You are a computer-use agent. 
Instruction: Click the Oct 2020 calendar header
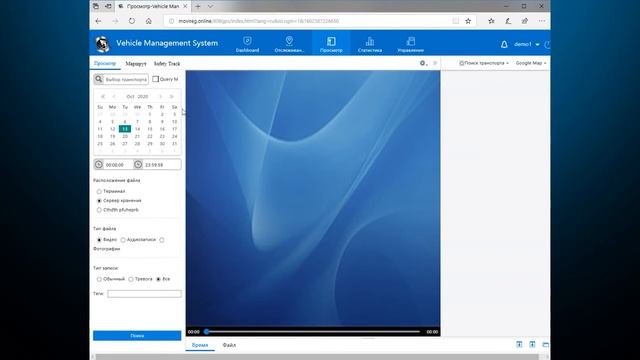[137, 97]
